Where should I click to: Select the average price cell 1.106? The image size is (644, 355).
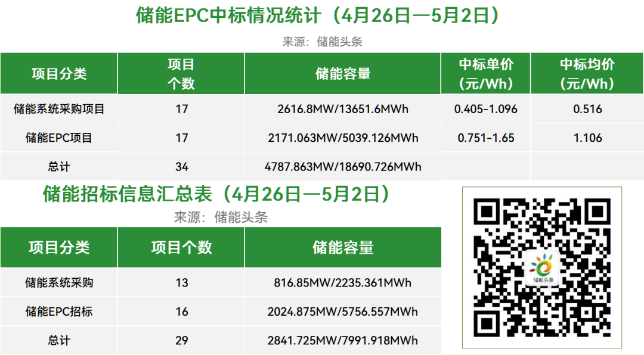tap(587, 138)
